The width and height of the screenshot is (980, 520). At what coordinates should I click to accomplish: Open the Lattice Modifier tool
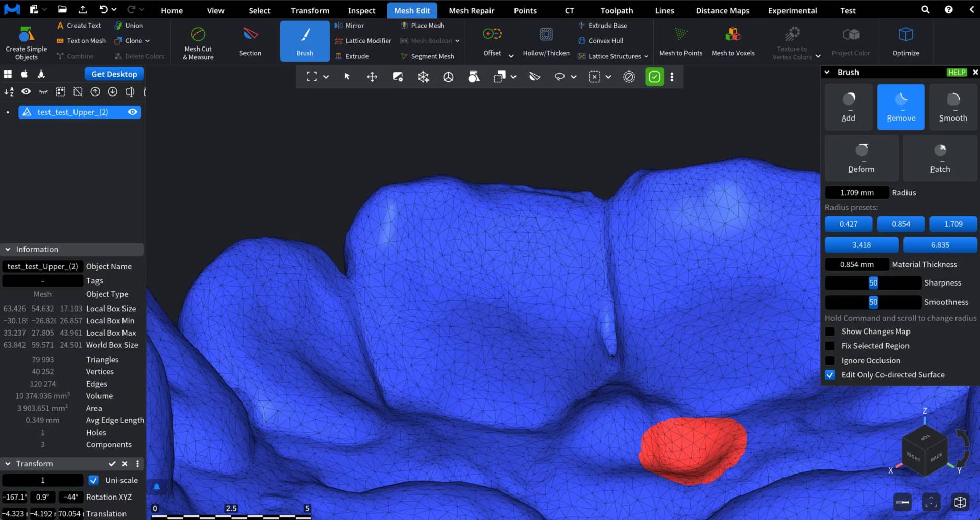click(363, 41)
